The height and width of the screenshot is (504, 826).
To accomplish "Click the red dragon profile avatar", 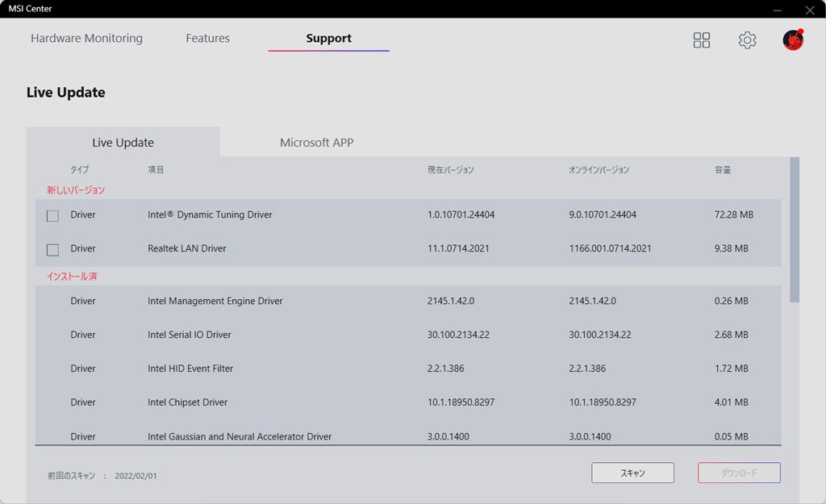I will pos(793,40).
